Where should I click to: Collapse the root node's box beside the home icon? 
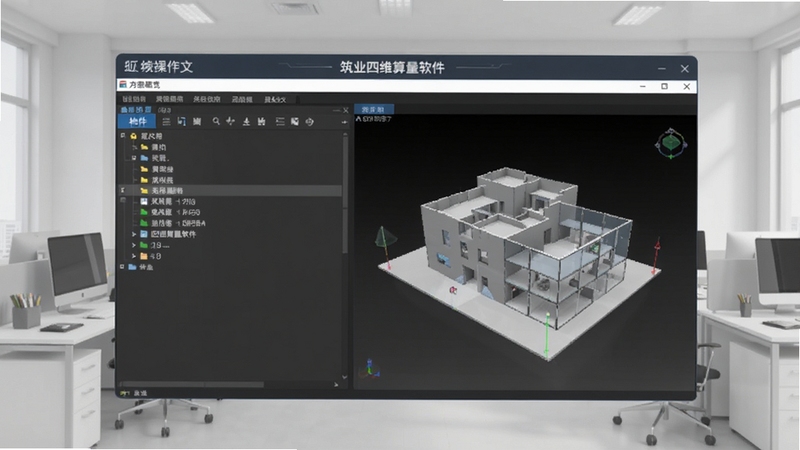pos(122,136)
